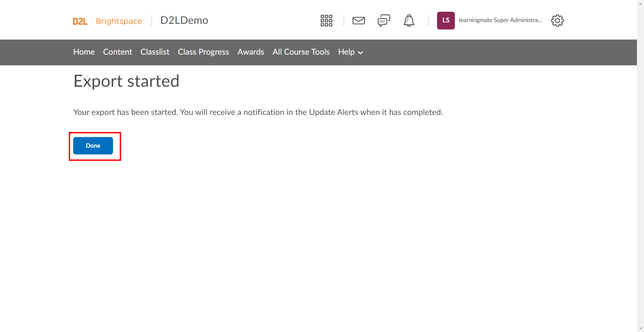This screenshot has width=644, height=332.
Task: Open update alerts bell icon
Action: (x=409, y=20)
